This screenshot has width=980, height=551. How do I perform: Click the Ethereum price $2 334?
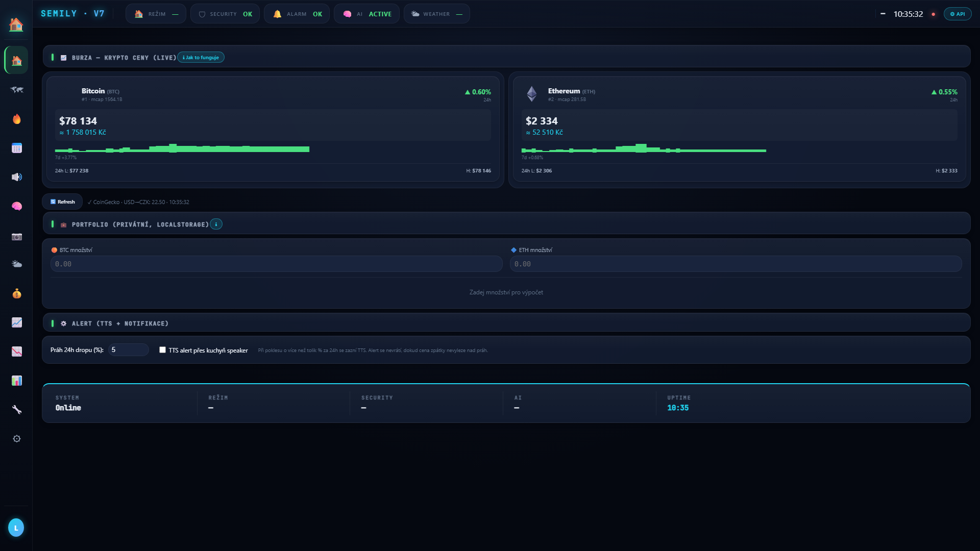[542, 121]
